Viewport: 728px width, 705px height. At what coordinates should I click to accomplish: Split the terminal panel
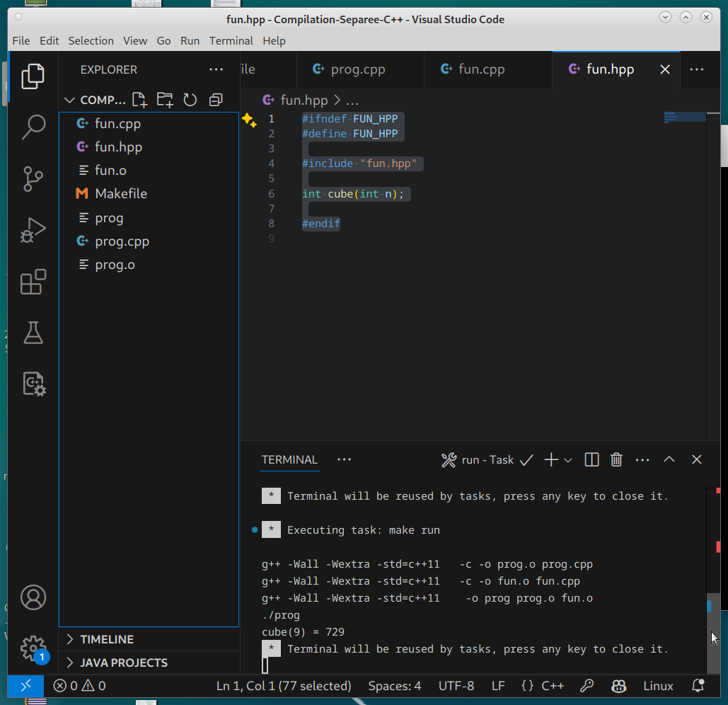591,460
